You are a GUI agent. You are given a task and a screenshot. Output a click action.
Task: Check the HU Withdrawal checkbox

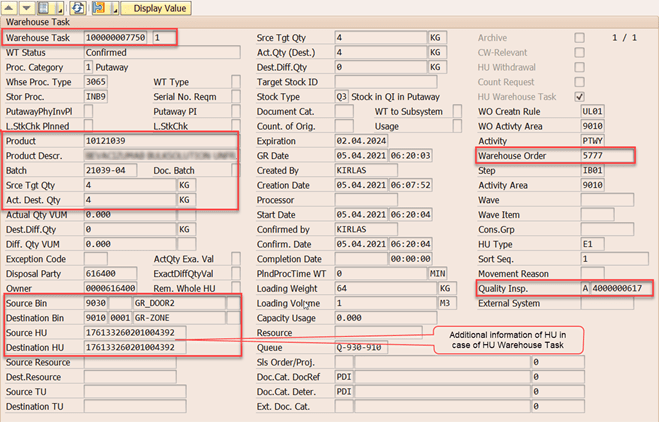click(579, 67)
